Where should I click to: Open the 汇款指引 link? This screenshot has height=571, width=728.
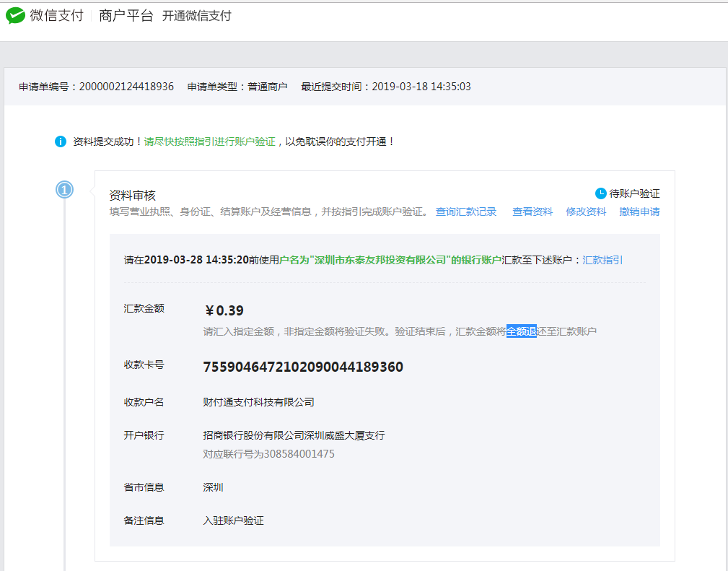click(x=602, y=260)
